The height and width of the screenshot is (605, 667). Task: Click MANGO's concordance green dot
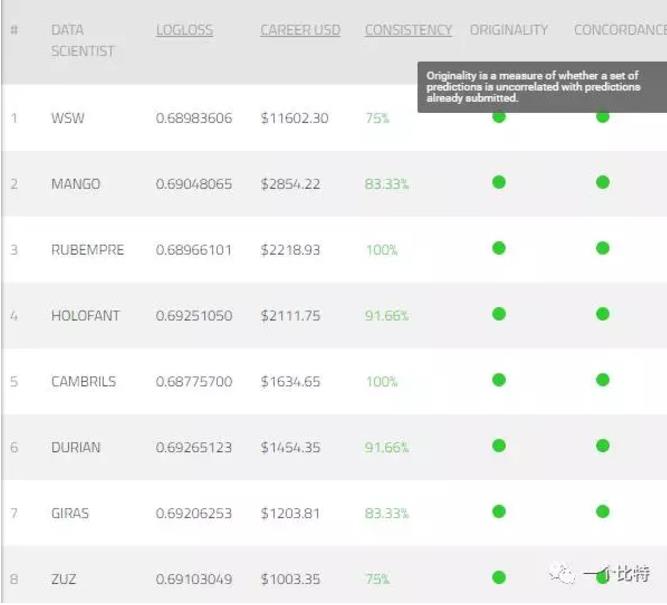coord(603,182)
